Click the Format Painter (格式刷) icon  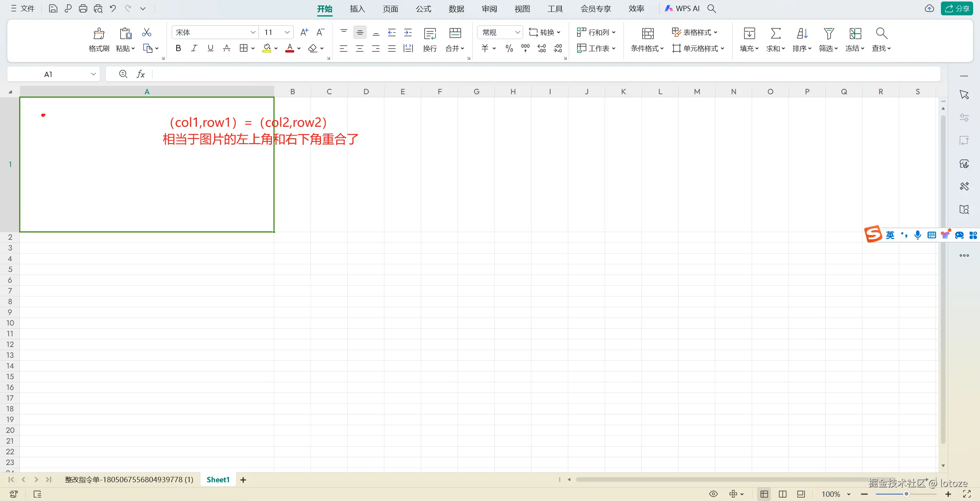point(99,34)
